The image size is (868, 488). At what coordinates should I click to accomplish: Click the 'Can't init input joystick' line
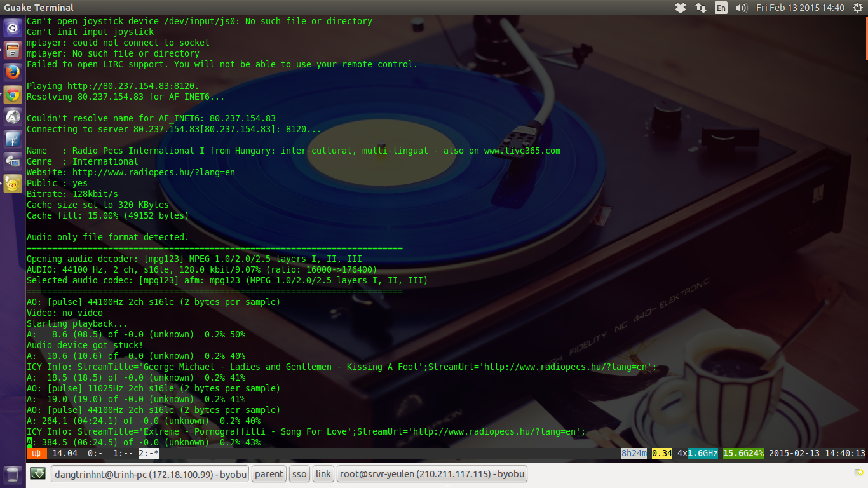point(90,32)
